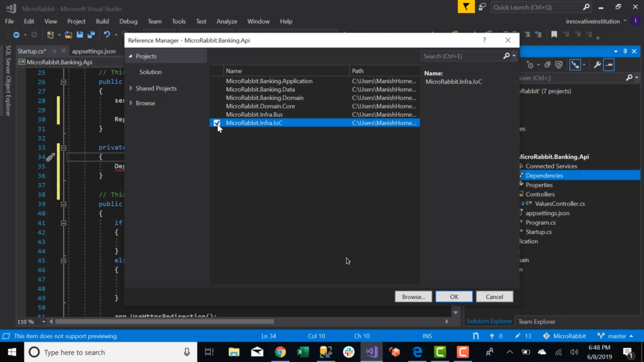The width and height of the screenshot is (644, 362).
Task: Click the Save All icon
Action: [x=91, y=35]
